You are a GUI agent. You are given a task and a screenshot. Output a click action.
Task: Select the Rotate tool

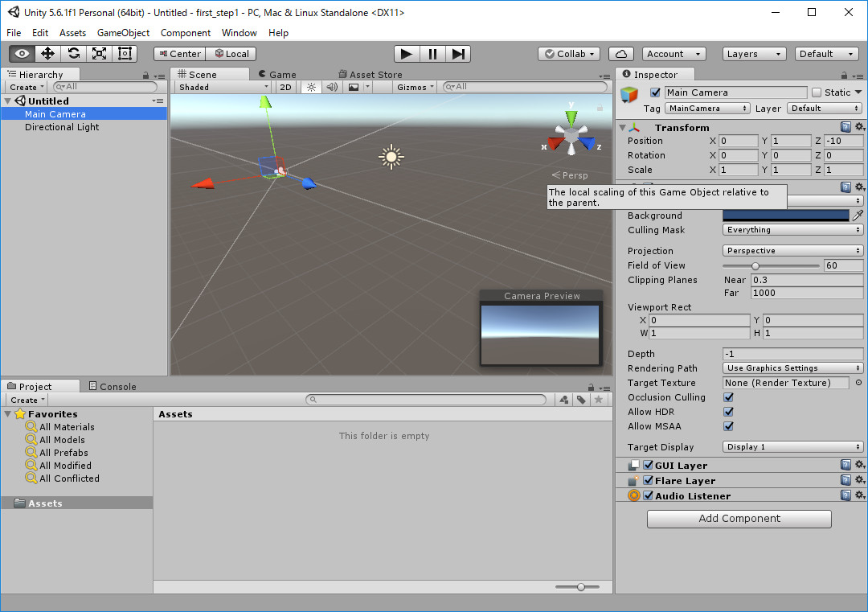[73, 54]
